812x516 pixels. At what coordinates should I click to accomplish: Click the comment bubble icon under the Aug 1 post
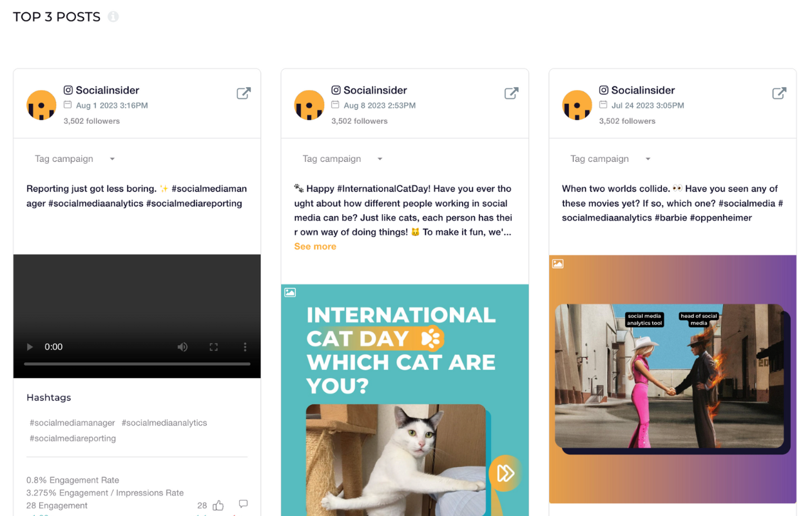pos(243,504)
